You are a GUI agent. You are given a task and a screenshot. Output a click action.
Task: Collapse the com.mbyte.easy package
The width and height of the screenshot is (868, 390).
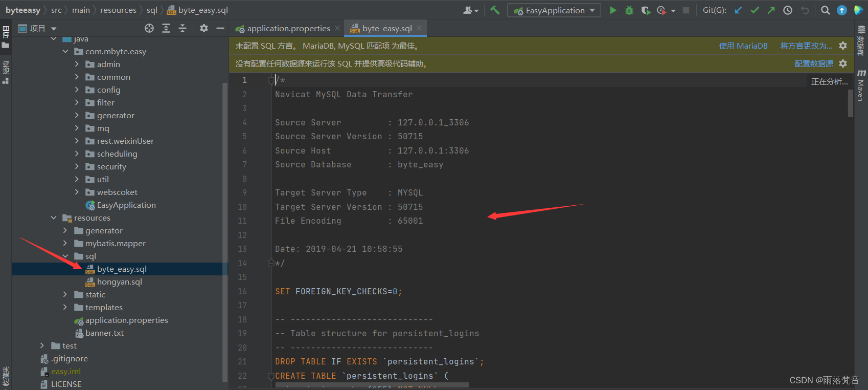tap(65, 51)
